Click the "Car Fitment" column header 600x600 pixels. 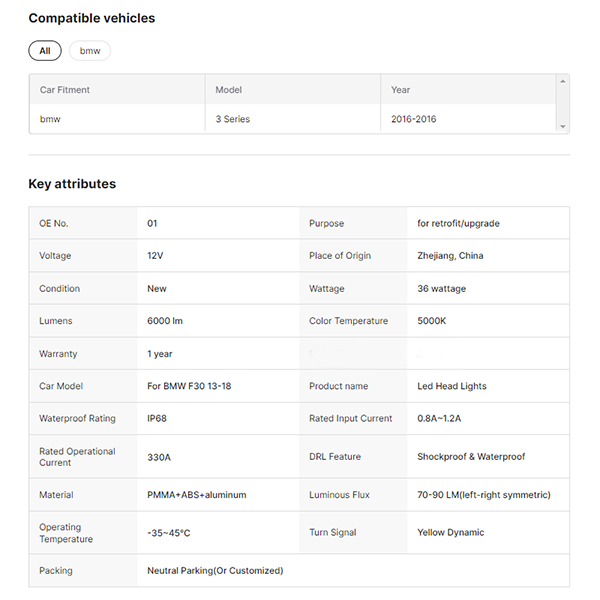click(65, 90)
